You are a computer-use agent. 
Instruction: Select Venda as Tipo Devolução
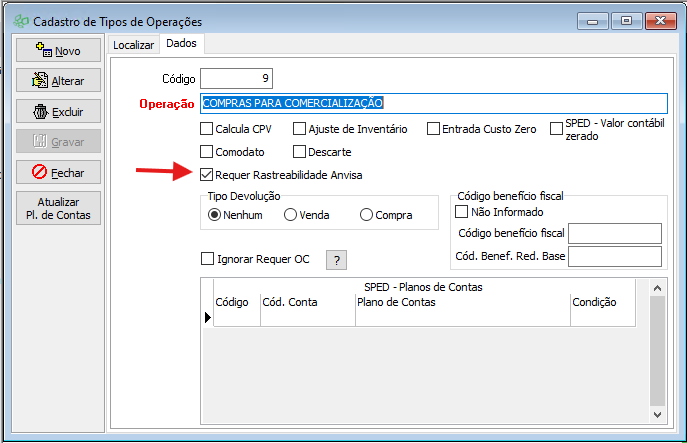[291, 214]
